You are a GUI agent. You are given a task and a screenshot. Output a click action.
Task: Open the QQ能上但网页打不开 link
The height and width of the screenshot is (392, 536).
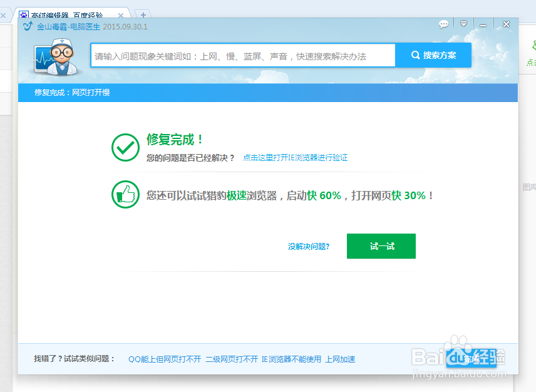pos(165,359)
